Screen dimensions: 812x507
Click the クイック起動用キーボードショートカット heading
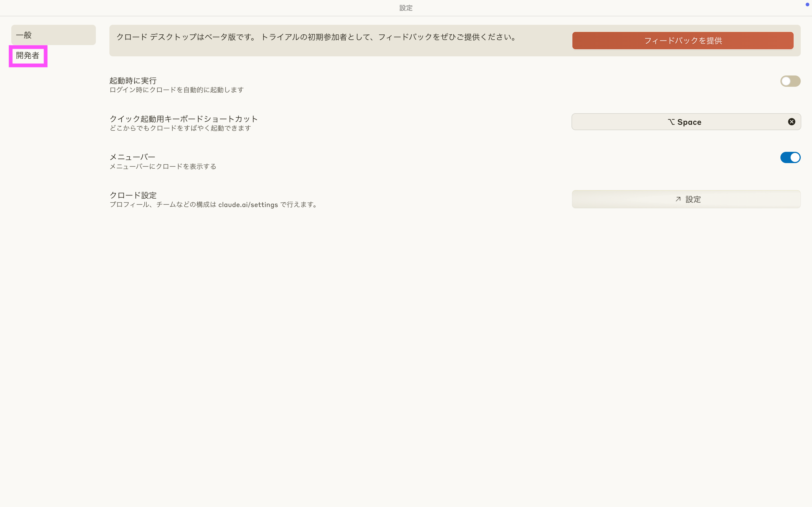coord(184,119)
